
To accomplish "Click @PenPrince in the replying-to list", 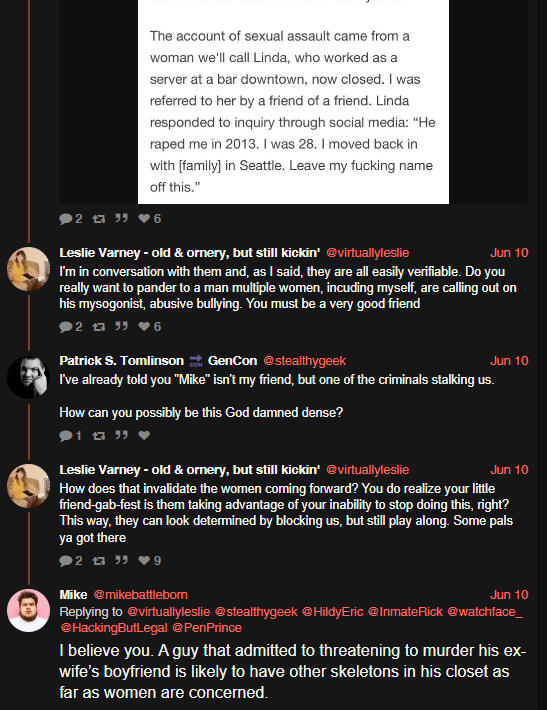I will pos(207,628).
